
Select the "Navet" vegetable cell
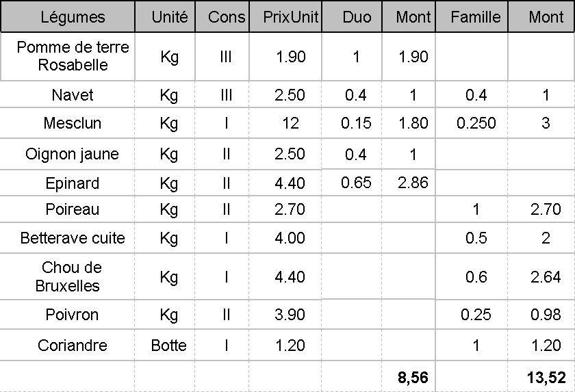[73, 95]
